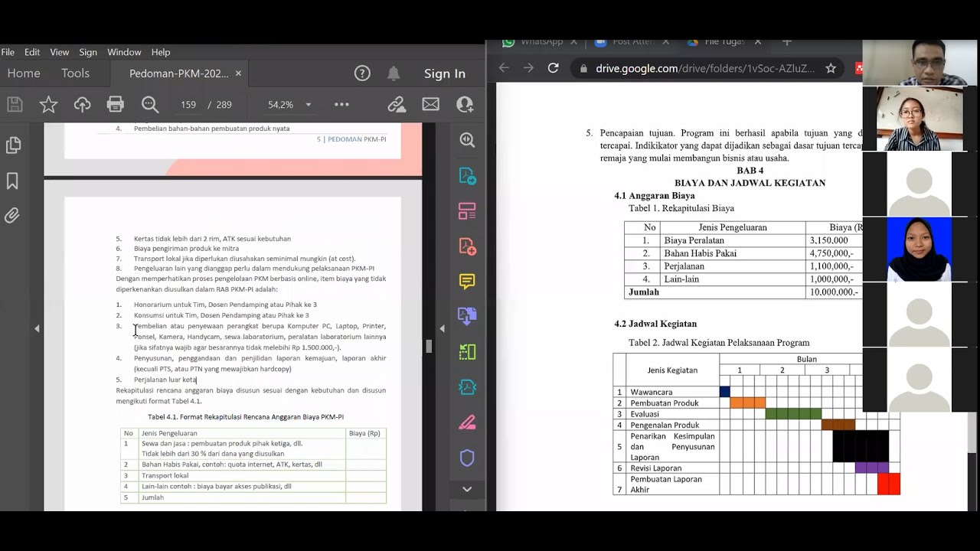
Task: Select the Pedoman-PKM-202... document tab
Action: click(x=178, y=73)
